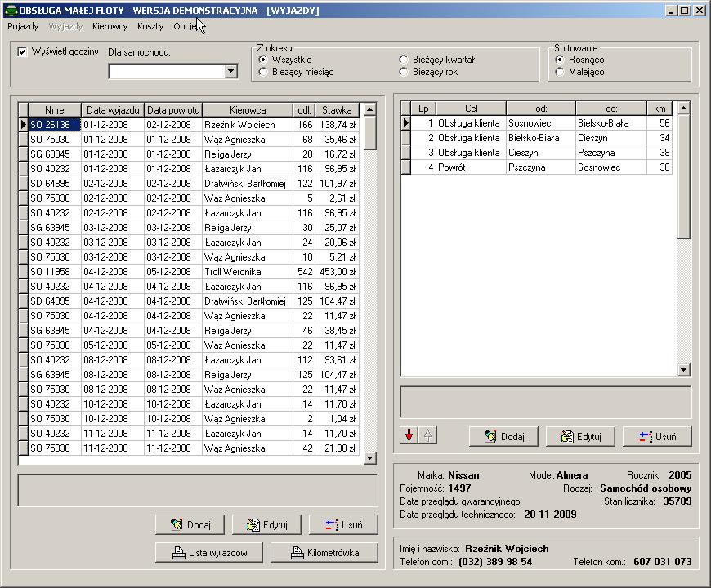711x588 pixels.
Task: Click Dodaj button under the route table
Action: click(503, 436)
